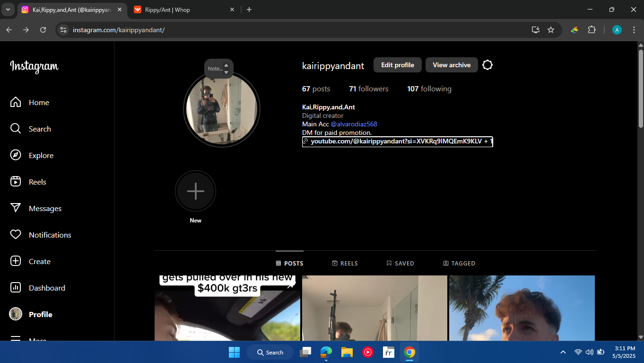The width and height of the screenshot is (644, 363).
Task: Go forward in browser
Action: 26,30
